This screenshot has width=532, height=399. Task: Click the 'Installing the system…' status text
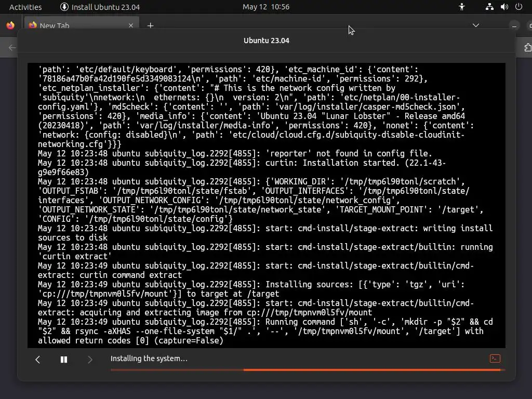pos(149,358)
